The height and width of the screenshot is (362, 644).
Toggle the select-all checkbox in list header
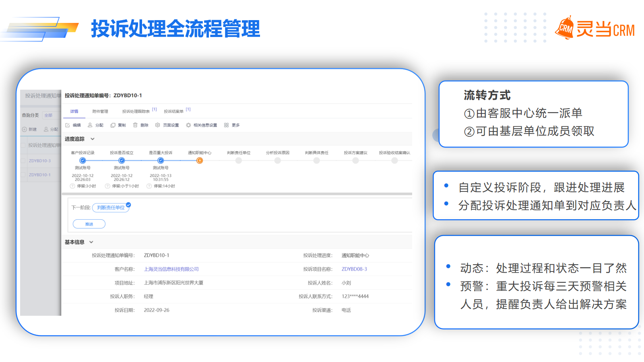tap(23, 145)
